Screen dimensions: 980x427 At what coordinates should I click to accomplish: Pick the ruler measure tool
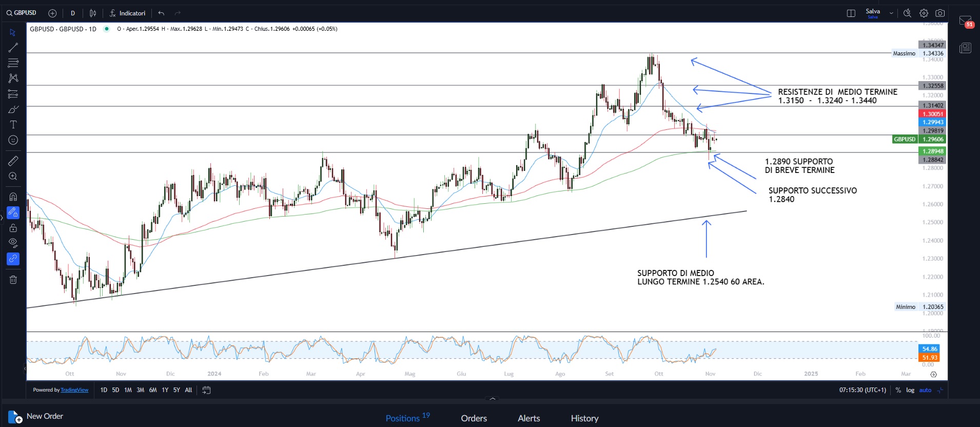[x=13, y=161]
